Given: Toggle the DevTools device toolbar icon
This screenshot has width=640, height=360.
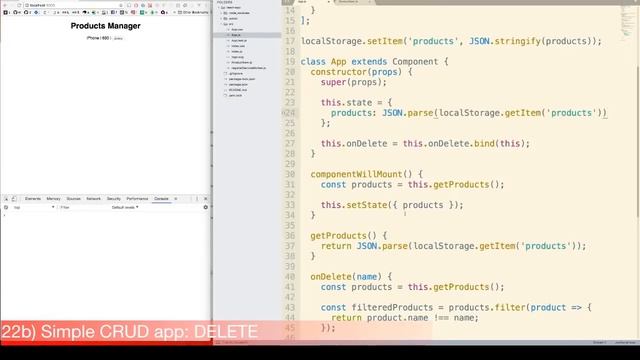Looking at the screenshot, I should [14, 199].
